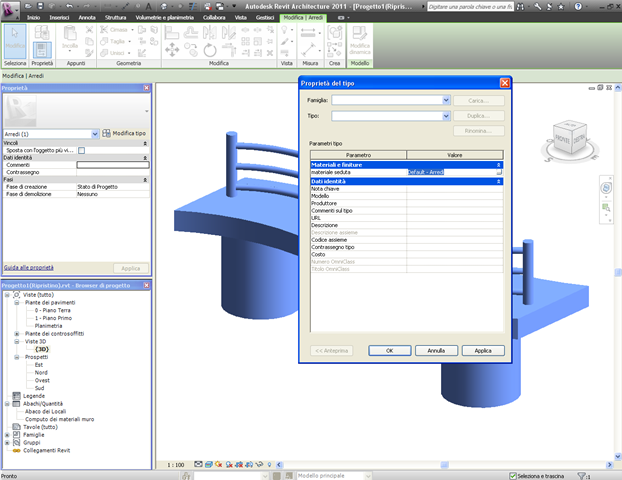Open the Tipo dropdown in dialog
622x480 pixels.
(445, 116)
